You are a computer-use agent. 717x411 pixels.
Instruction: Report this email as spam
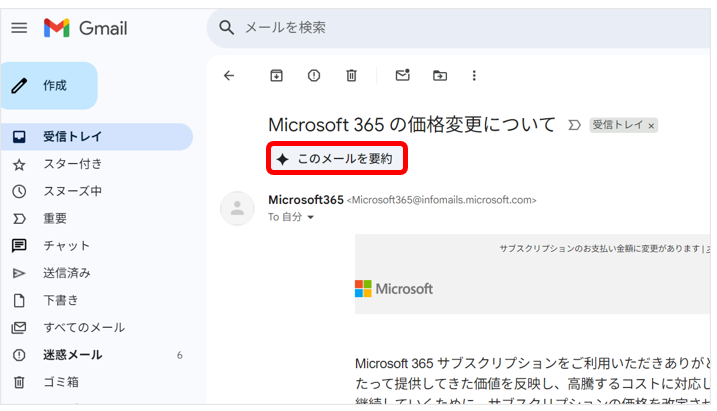(314, 75)
